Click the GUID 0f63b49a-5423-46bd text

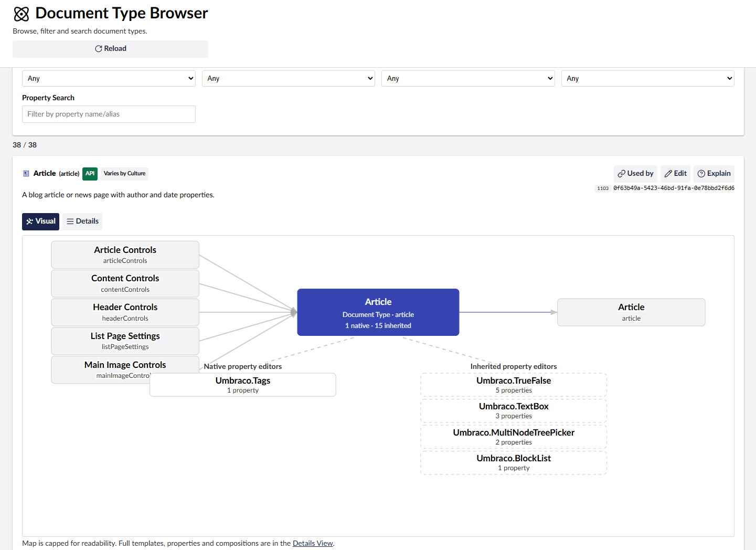pos(674,188)
